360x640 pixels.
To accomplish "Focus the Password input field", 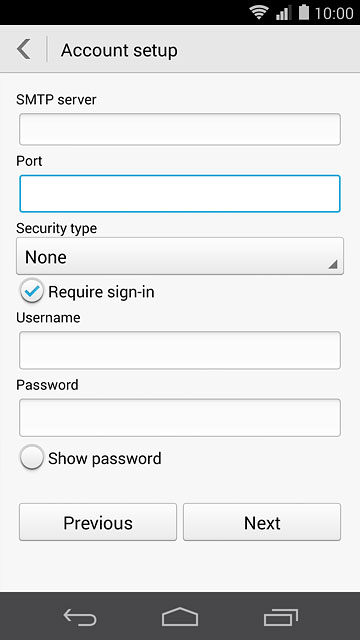I will [180, 418].
